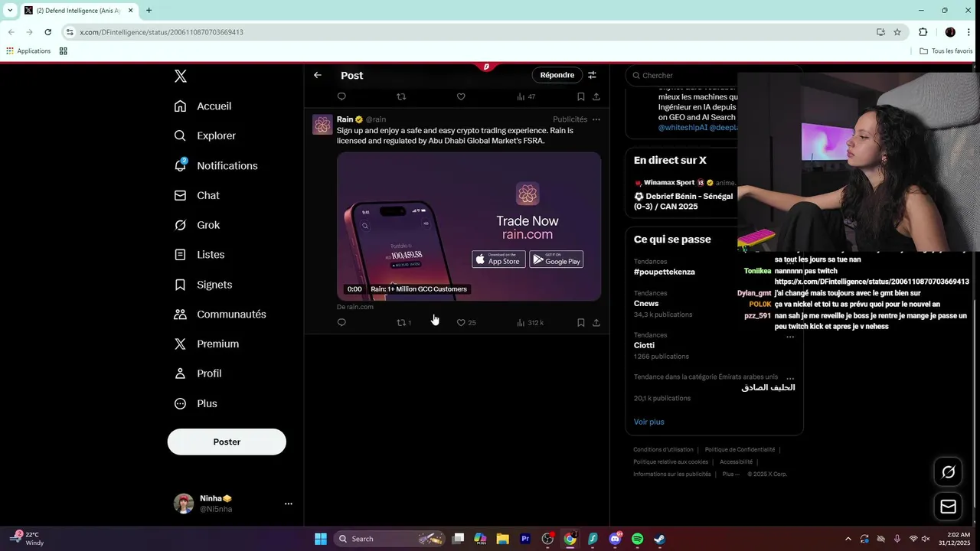Go back with Post arrow
Viewport: 980px width, 551px height.
pyautogui.click(x=318, y=75)
